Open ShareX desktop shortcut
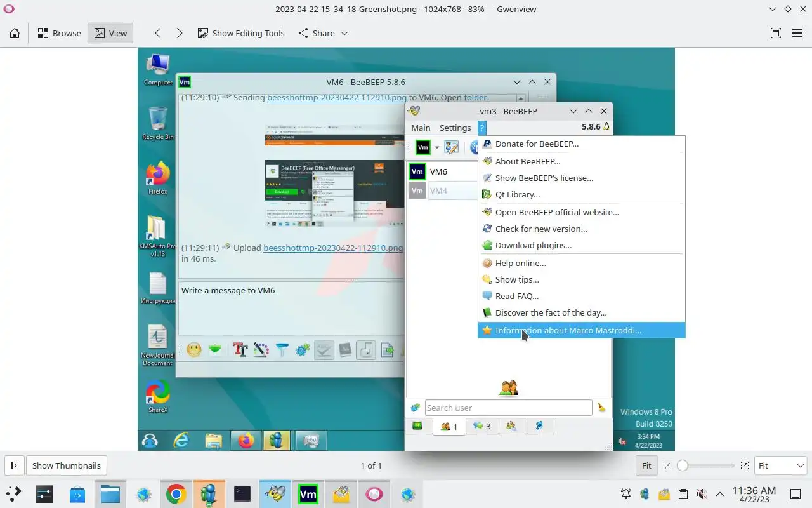This screenshot has width=812, height=508. point(157,397)
